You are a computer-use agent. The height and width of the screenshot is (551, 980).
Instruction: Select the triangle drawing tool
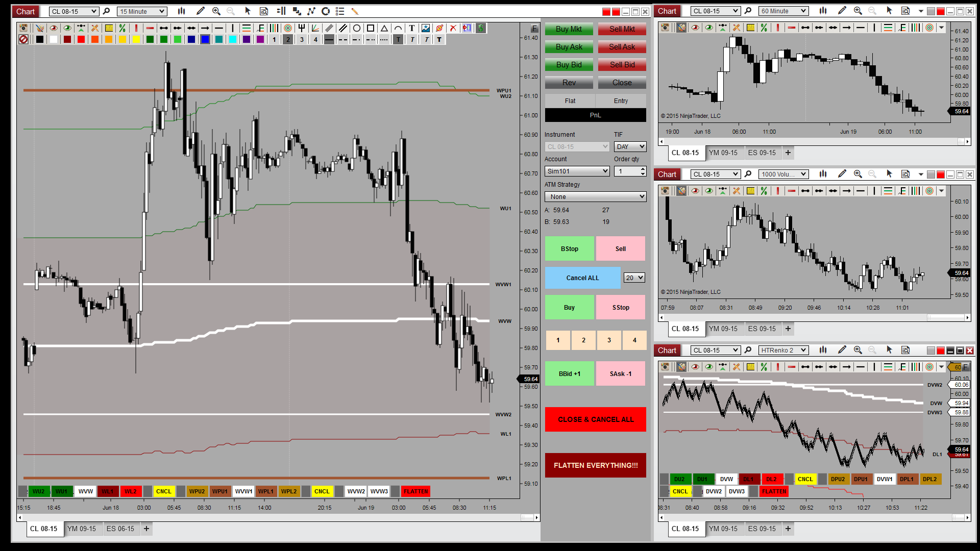(384, 28)
